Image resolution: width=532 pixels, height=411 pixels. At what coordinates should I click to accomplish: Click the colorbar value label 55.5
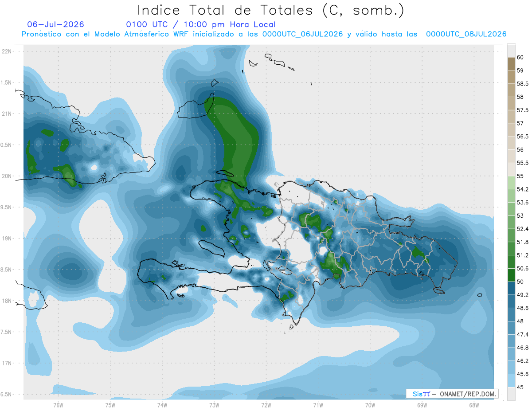click(523, 163)
